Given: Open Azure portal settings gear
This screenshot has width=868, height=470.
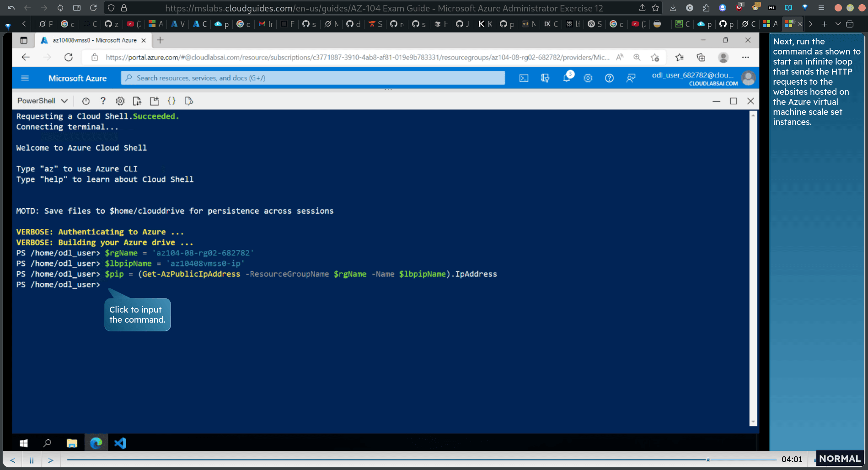Looking at the screenshot, I should (x=588, y=78).
